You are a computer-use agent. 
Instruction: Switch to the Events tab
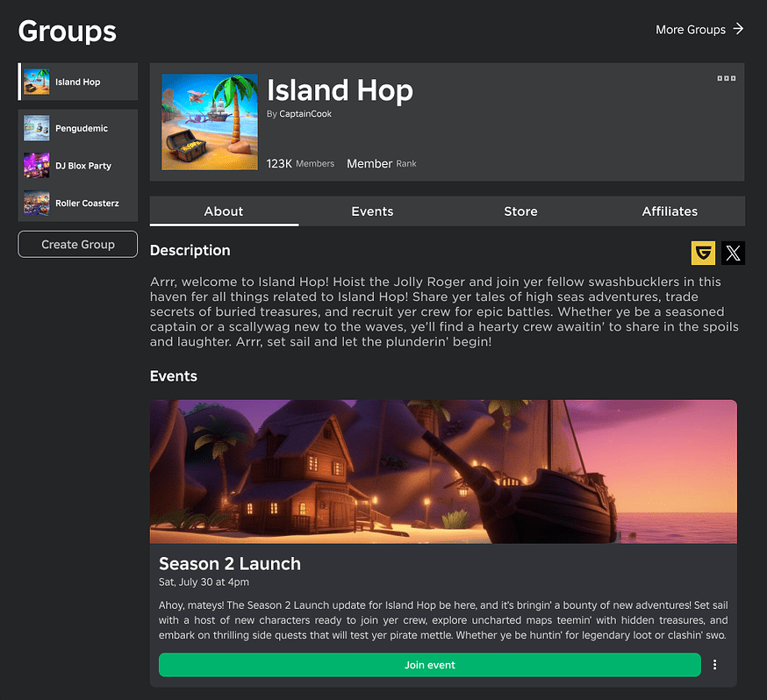coord(372,211)
